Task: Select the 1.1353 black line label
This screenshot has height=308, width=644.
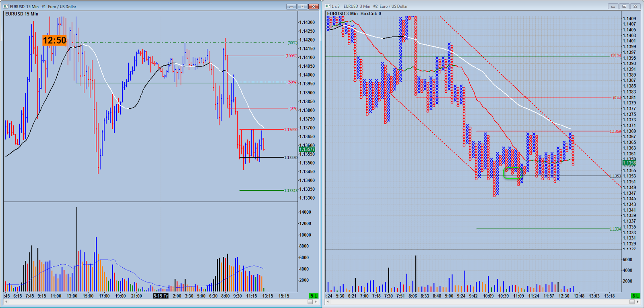Action: (x=615, y=176)
